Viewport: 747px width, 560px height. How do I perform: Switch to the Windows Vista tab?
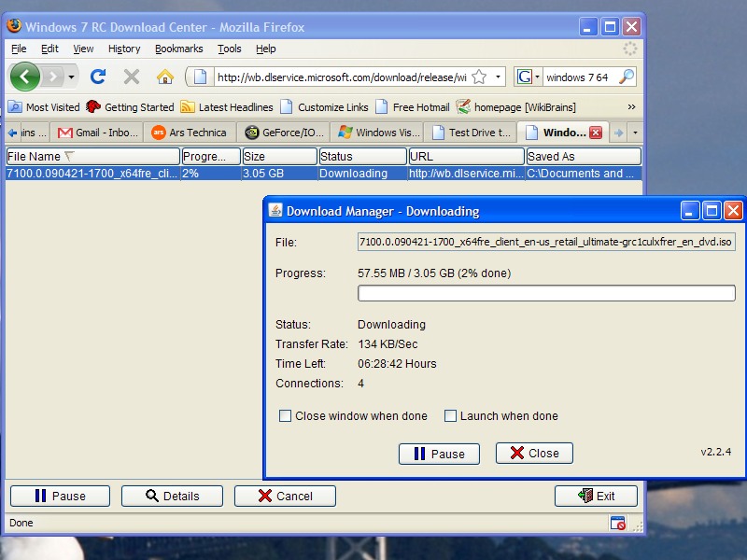pos(379,133)
